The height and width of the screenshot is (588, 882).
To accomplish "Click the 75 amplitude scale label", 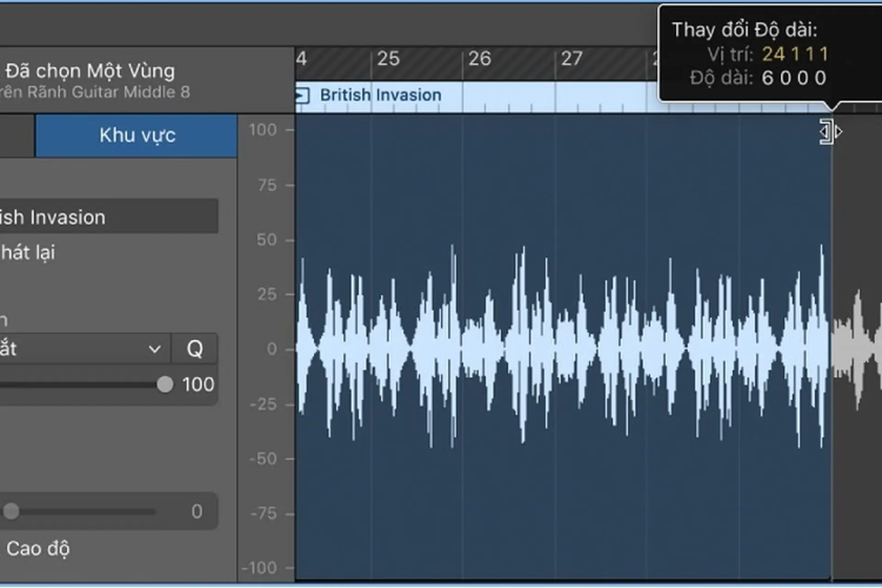I will tap(267, 185).
